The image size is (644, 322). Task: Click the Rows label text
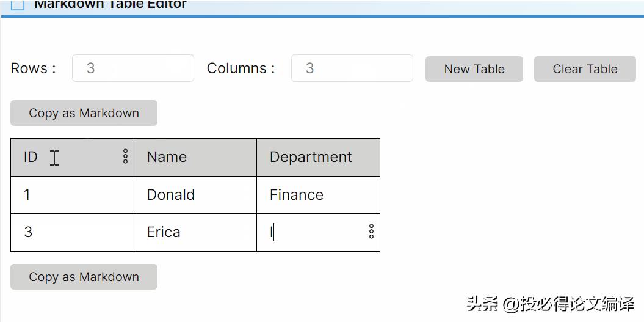(x=34, y=68)
